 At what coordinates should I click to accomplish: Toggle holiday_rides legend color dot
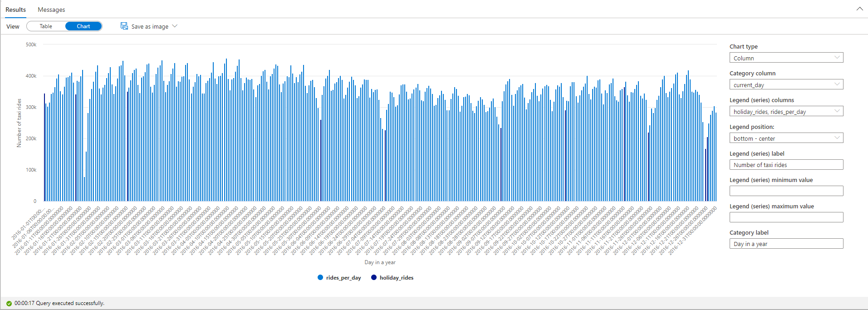coord(374,278)
